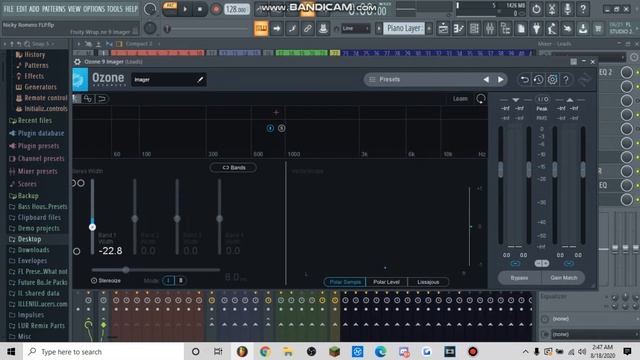Switch to the Lissajous tab
The width and height of the screenshot is (640, 360).
click(428, 282)
